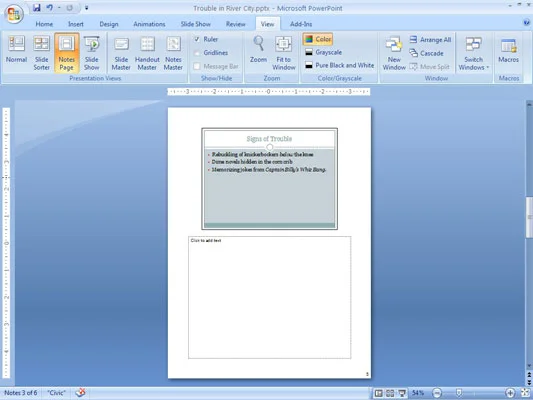Uncheck the Ruler checkbox
Image resolution: width=533 pixels, height=400 pixels.
point(197,39)
